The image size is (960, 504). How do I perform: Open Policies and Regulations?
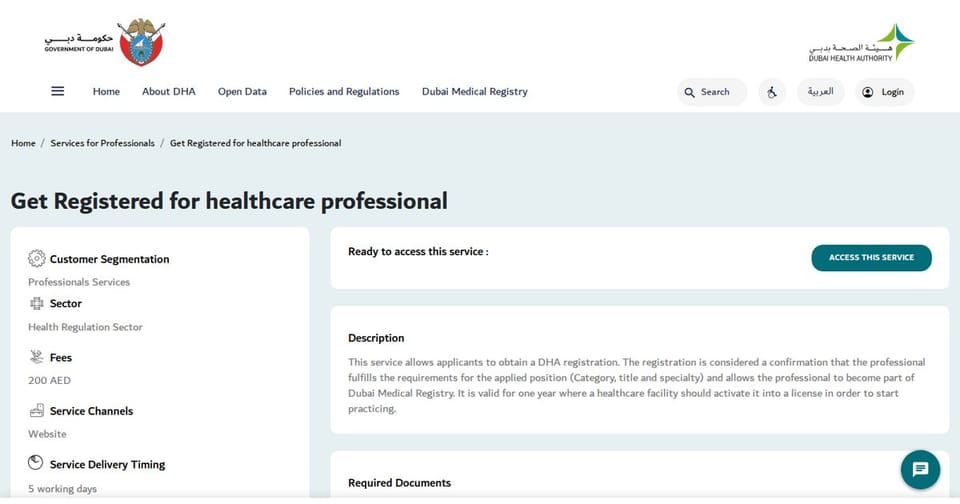coord(344,91)
